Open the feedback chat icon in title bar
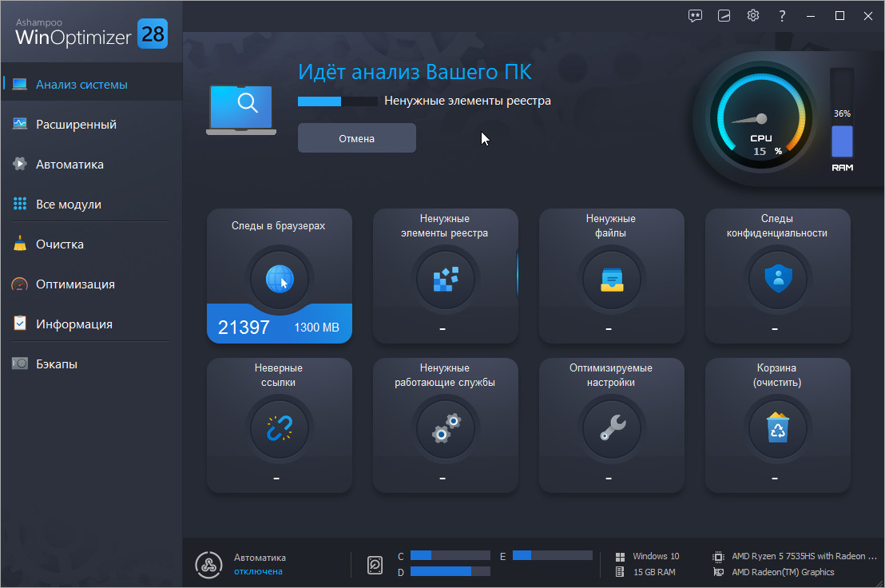 695,16
